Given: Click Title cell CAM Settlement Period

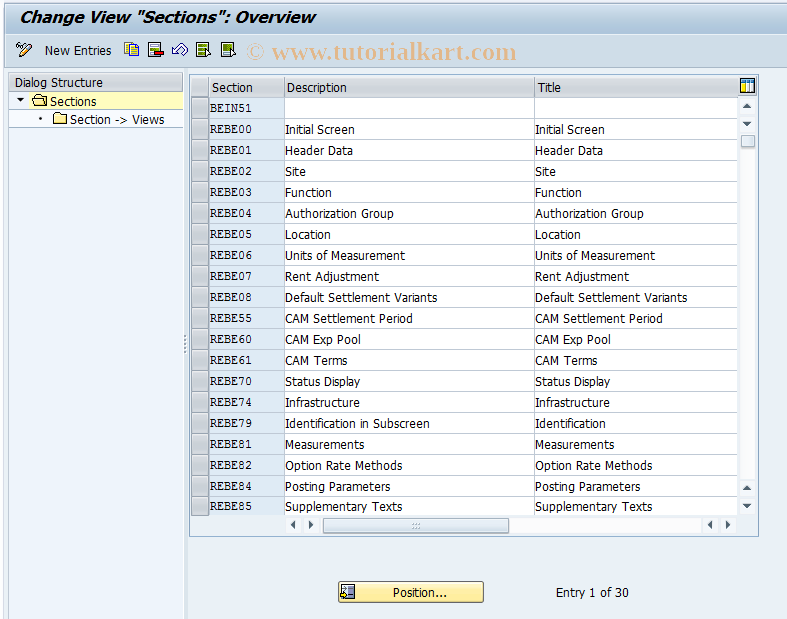Looking at the screenshot, I should [636, 319].
